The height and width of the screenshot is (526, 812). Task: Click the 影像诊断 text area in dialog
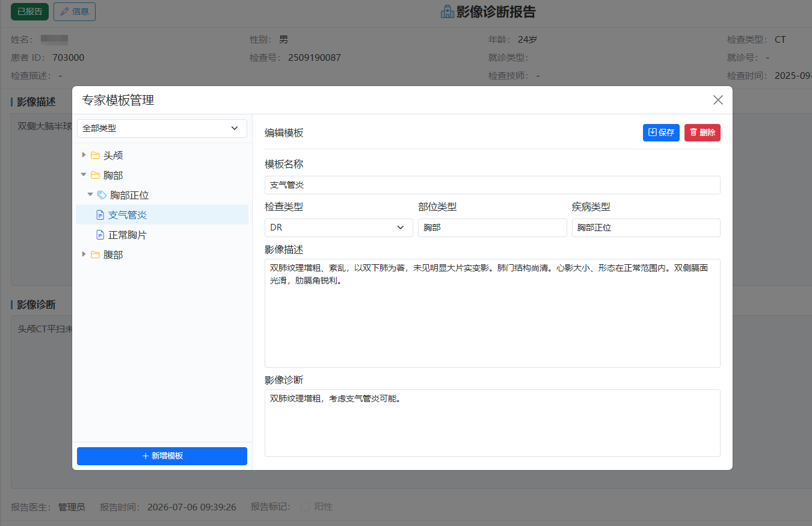click(x=492, y=423)
